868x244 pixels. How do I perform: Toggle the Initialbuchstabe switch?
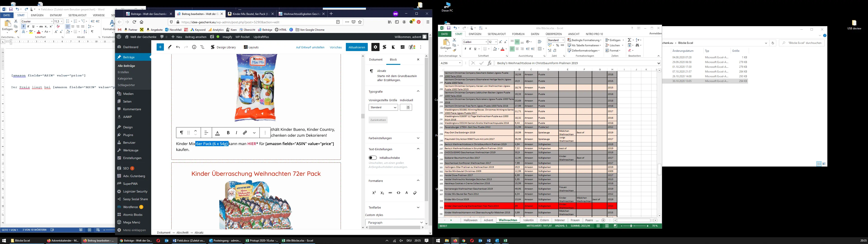pyautogui.click(x=373, y=158)
